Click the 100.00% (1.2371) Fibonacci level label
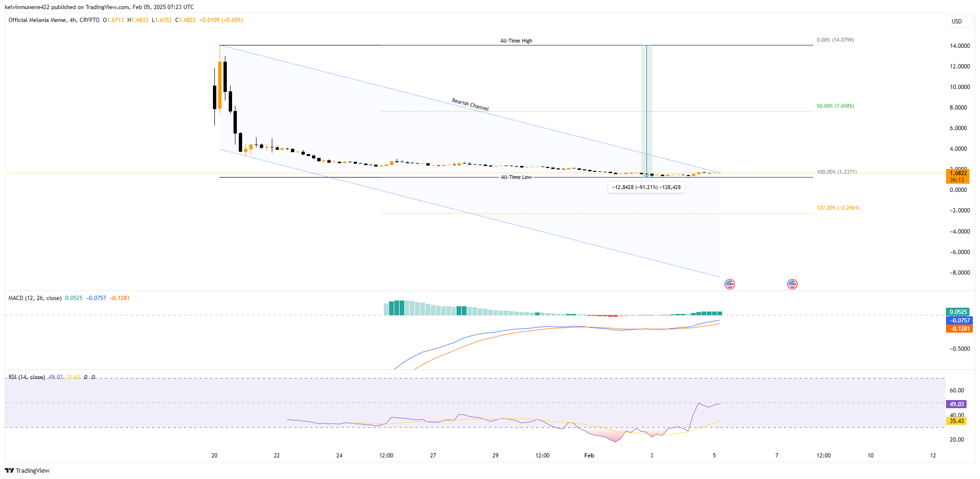 836,172
